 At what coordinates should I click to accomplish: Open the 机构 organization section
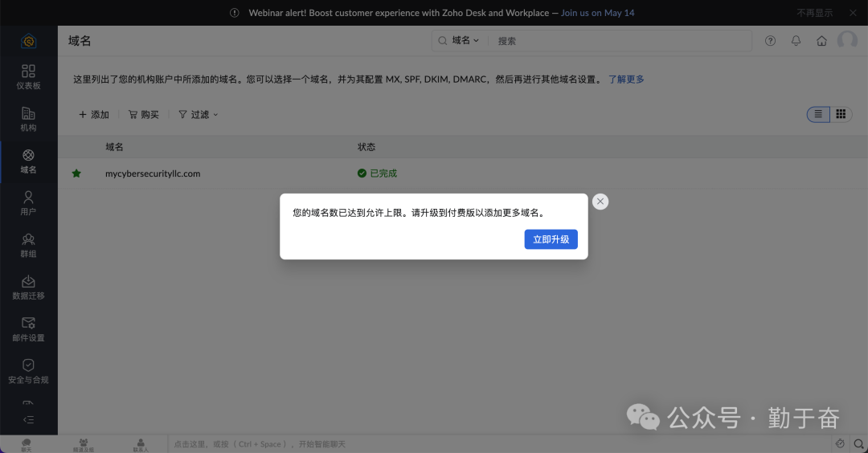(28, 119)
